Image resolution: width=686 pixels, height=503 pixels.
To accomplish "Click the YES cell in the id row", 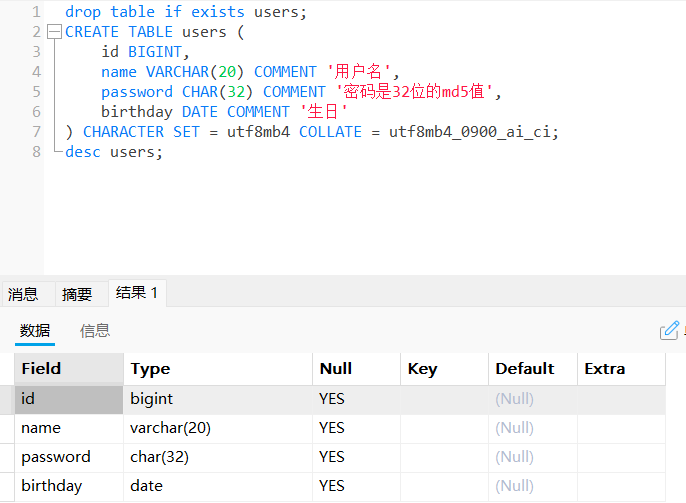I will (357, 399).
